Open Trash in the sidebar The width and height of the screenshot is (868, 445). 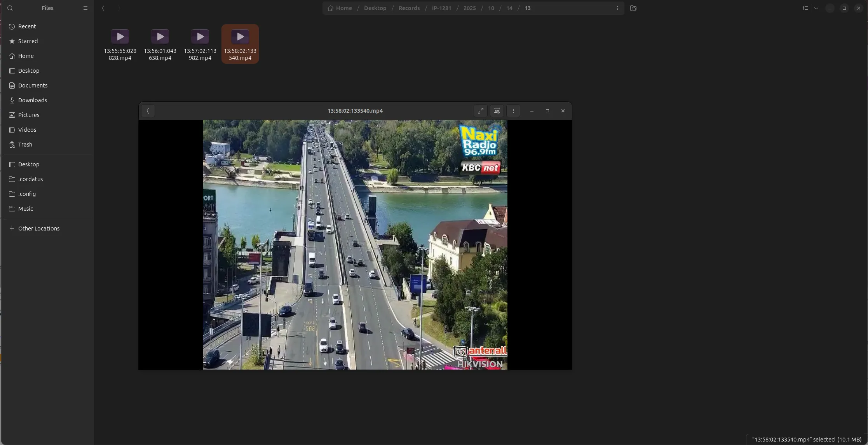(25, 145)
